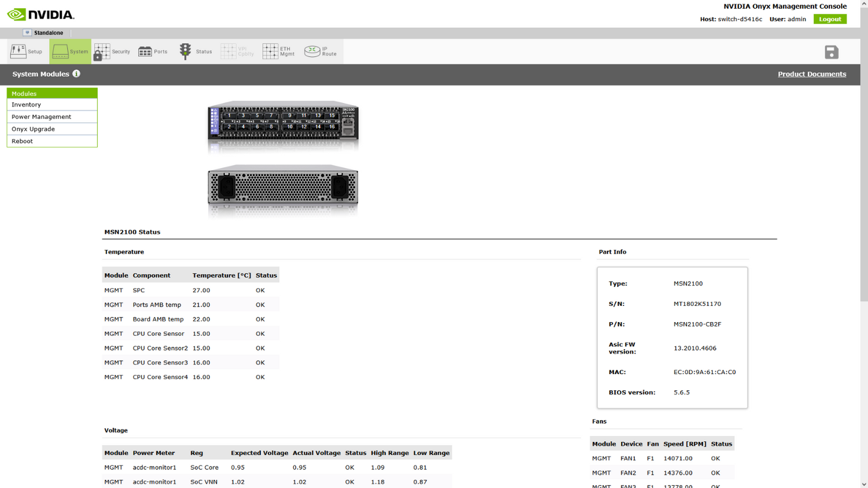Click the FAN1 row in Fans table
868x488 pixels.
pos(662,459)
